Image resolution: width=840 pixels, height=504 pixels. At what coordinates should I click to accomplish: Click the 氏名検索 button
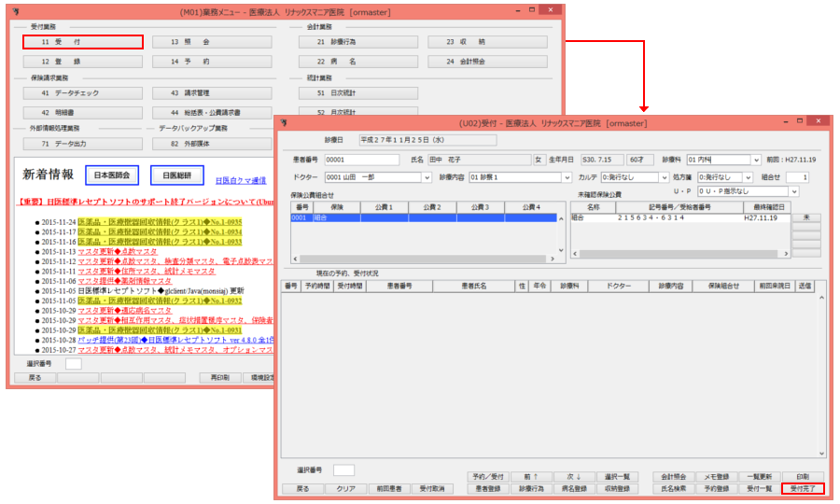click(674, 488)
